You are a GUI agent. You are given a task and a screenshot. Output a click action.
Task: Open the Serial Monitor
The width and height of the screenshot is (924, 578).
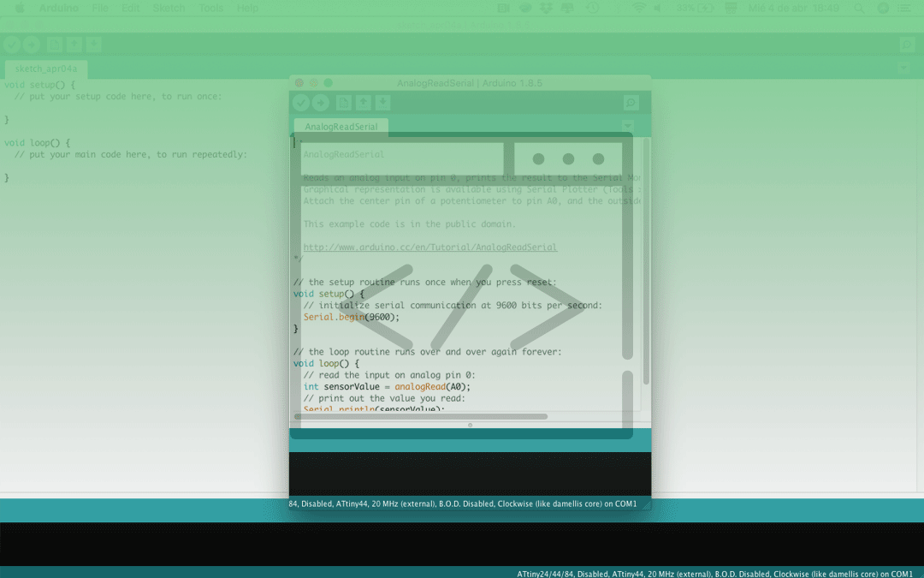pos(631,102)
